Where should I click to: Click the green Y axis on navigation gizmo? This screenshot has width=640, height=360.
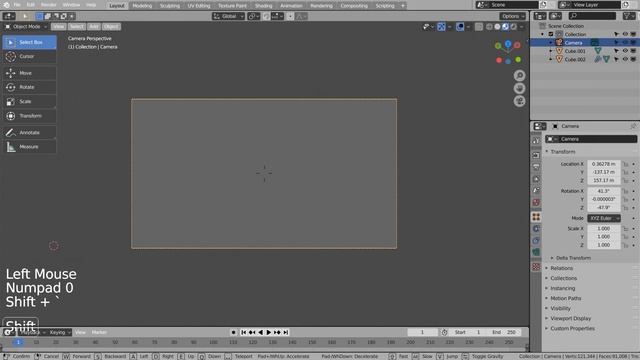pyautogui.click(x=498, y=46)
